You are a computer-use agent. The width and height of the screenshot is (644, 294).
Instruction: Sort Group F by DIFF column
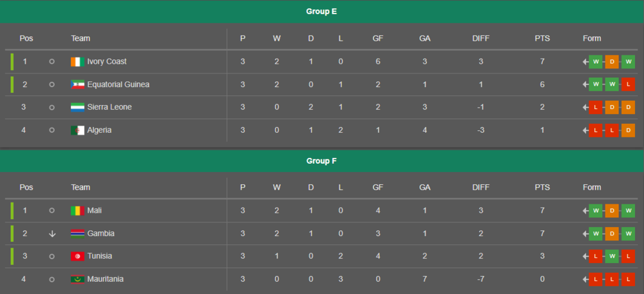click(x=480, y=188)
